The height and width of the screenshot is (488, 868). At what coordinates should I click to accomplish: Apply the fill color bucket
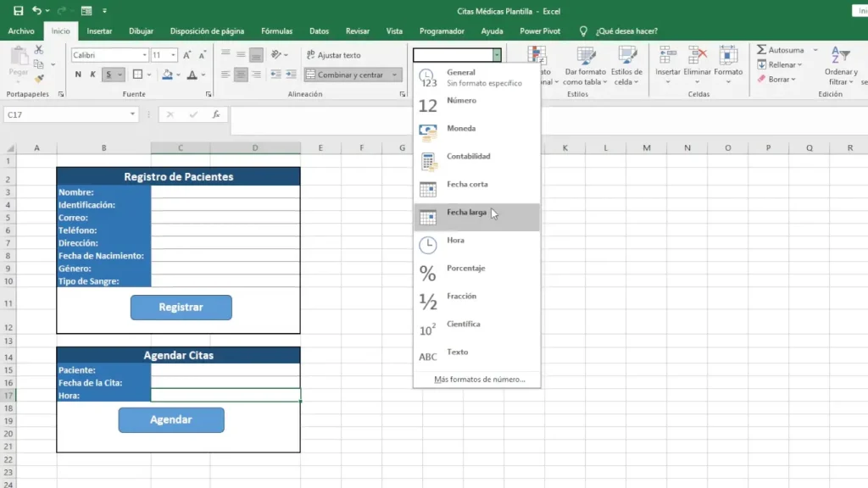point(167,75)
